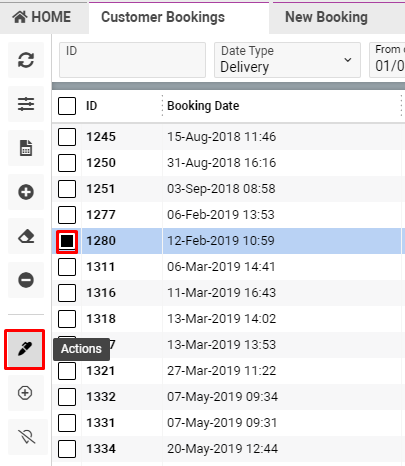Image resolution: width=405 pixels, height=466 pixels.
Task: Click the solid plus add icon
Action: [x=26, y=192]
